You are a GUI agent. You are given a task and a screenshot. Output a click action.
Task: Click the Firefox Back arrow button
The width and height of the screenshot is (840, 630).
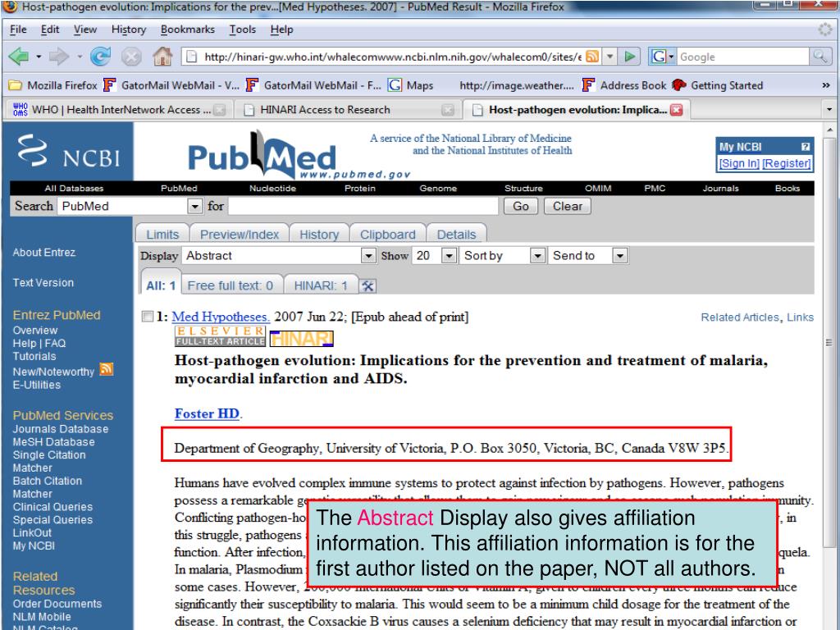[x=19, y=57]
